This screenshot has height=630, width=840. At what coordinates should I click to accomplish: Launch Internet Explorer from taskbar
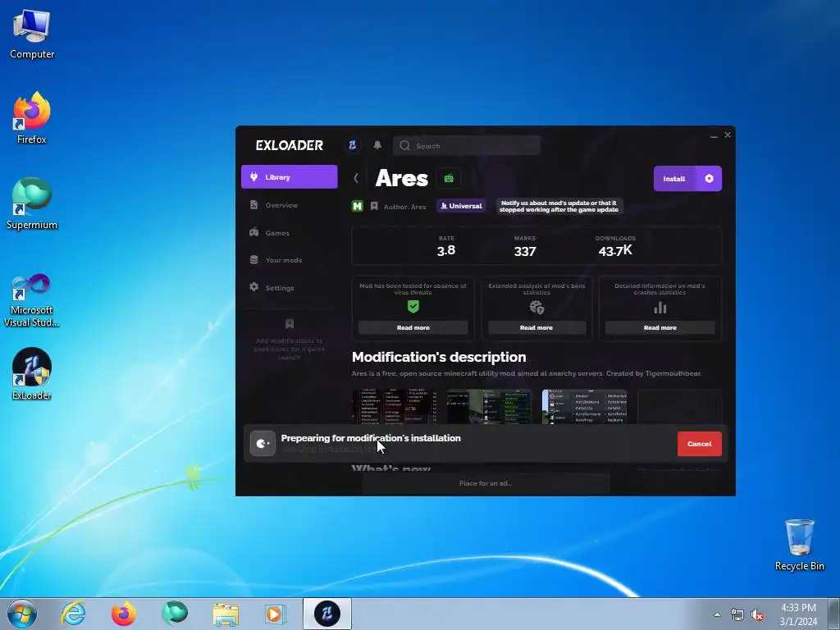point(73,614)
